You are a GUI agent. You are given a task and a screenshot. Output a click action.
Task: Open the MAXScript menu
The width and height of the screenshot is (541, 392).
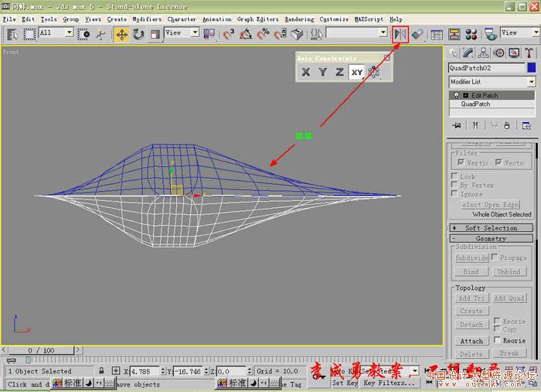pos(369,19)
